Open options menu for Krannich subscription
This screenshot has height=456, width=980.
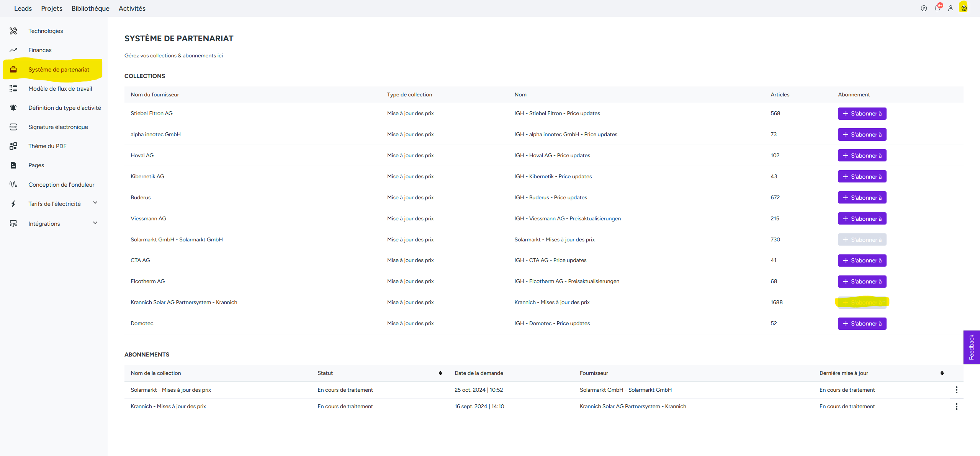[956, 407]
